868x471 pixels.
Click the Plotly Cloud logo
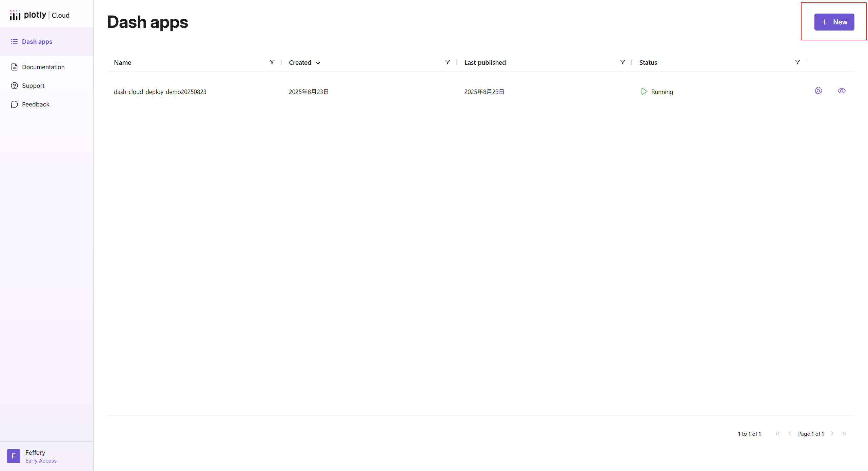pyautogui.click(x=40, y=15)
